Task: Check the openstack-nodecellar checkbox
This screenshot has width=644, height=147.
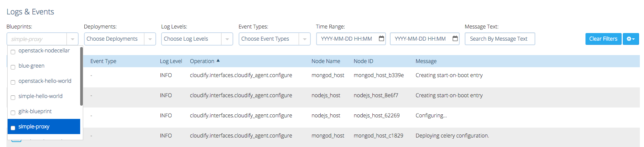Action: tap(13, 52)
